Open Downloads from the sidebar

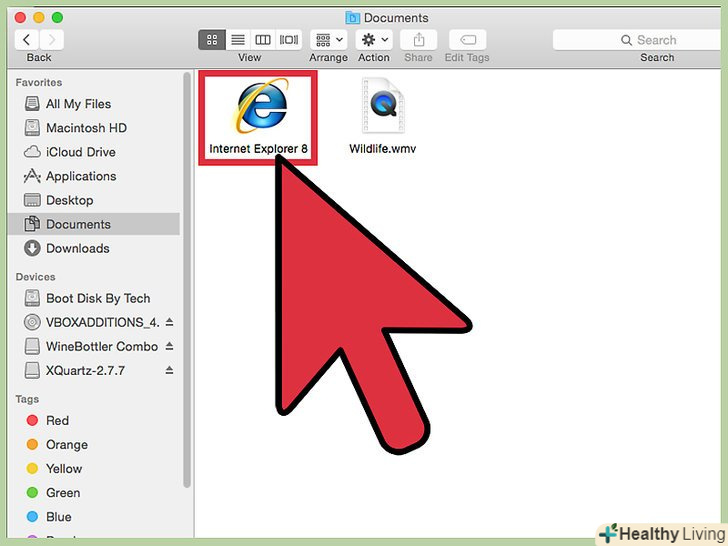click(x=93, y=248)
